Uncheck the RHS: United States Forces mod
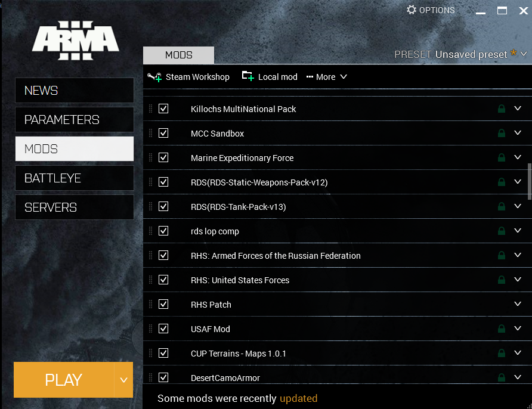The image size is (532, 409). (163, 280)
